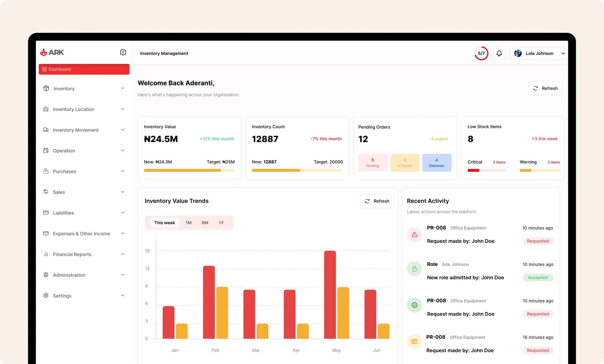The height and width of the screenshot is (364, 604).
Task: Click the green lock Role activity icon
Action: coord(414,269)
